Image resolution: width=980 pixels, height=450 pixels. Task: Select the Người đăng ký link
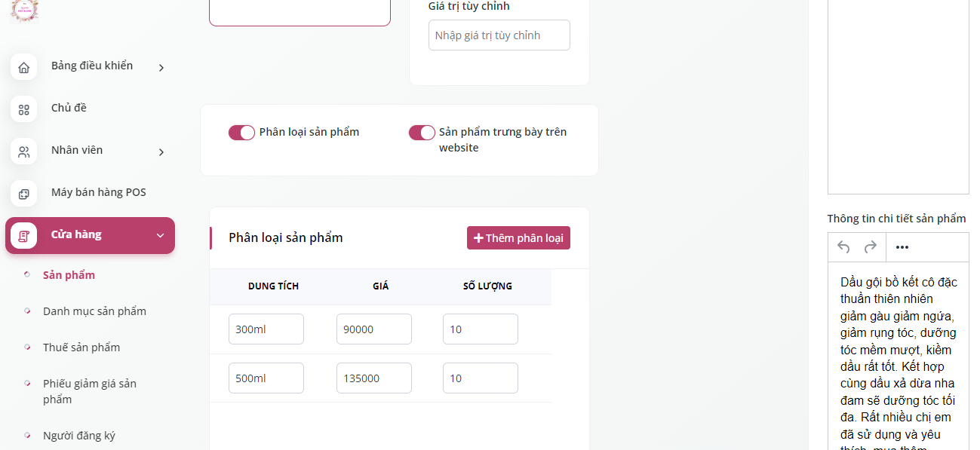[79, 436]
